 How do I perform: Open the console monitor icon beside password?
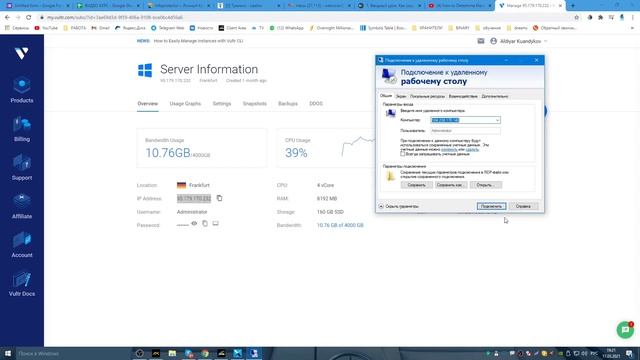[216, 224]
